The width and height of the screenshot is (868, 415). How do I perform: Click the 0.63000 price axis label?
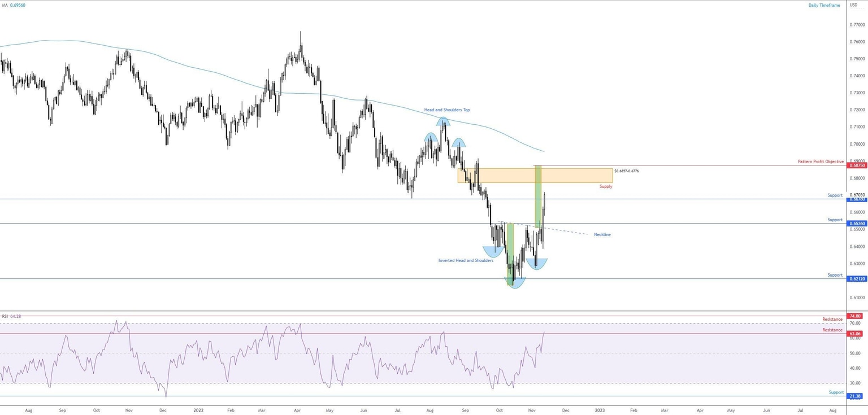click(858, 263)
